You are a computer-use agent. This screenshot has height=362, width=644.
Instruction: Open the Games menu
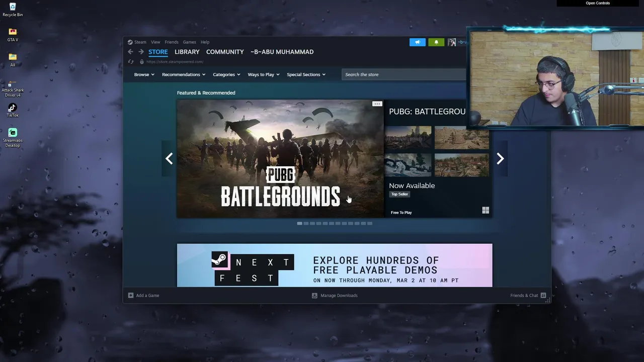(190, 42)
